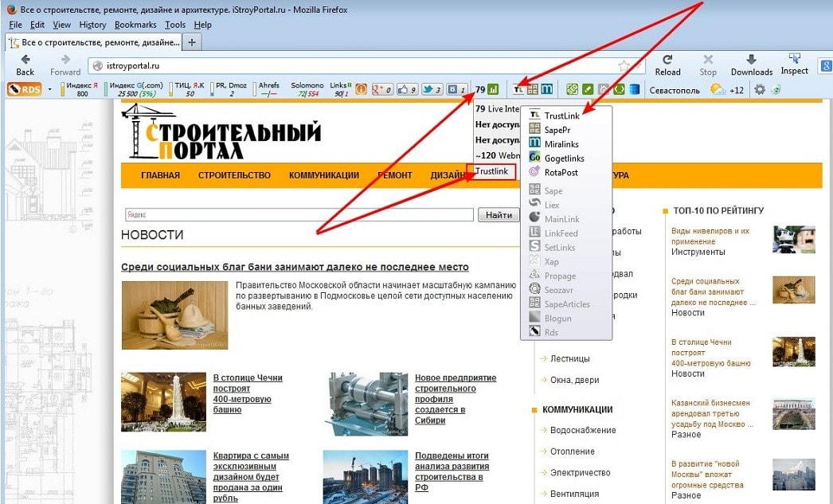Click the Найти search button

click(499, 214)
